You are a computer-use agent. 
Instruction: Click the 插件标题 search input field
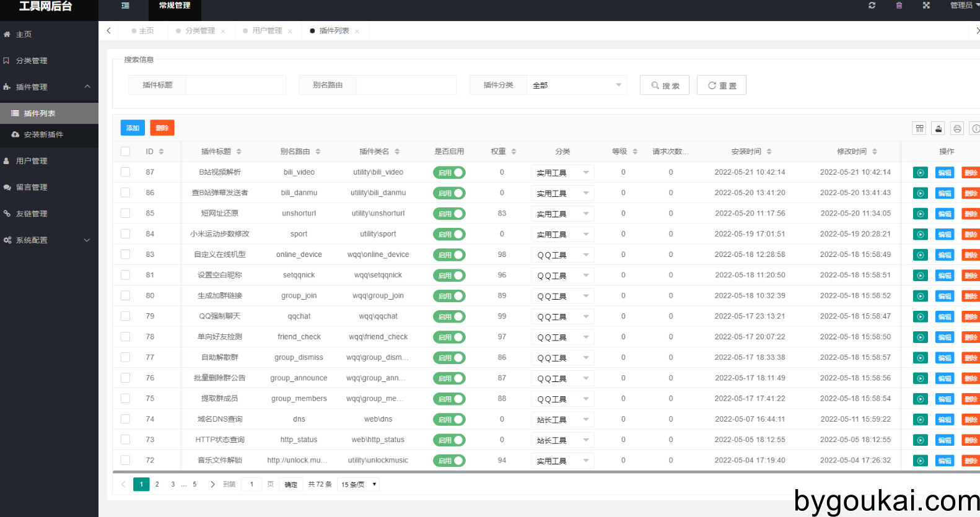tap(236, 85)
